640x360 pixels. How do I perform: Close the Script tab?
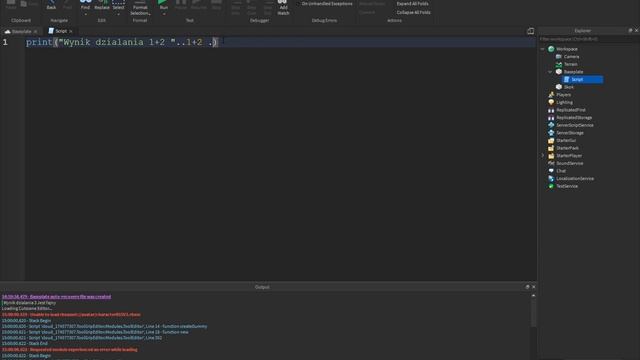click(71, 31)
